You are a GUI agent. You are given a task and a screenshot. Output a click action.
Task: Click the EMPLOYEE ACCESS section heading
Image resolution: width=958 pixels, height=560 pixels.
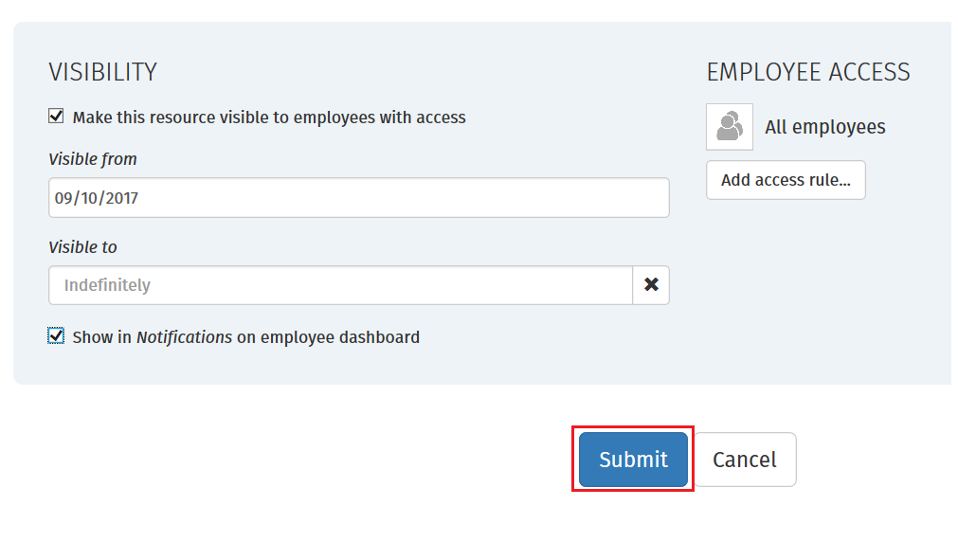click(x=808, y=72)
